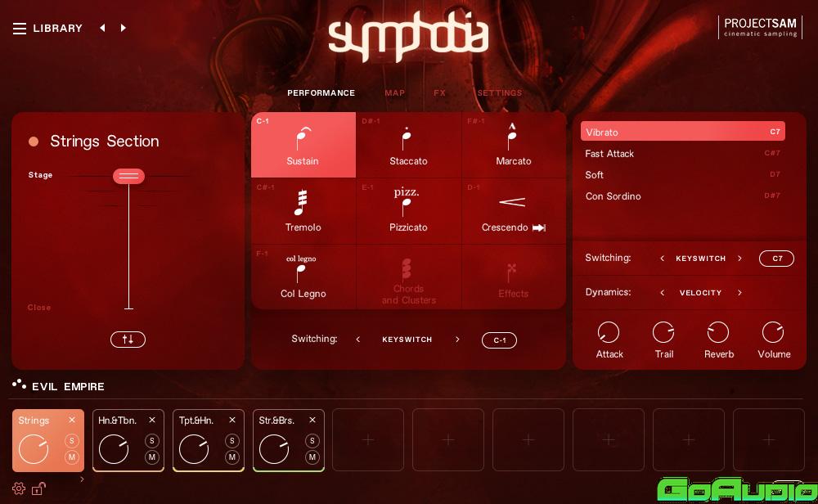The image size is (818, 504).
Task: Solo the Strings slot
Action: pos(71,441)
